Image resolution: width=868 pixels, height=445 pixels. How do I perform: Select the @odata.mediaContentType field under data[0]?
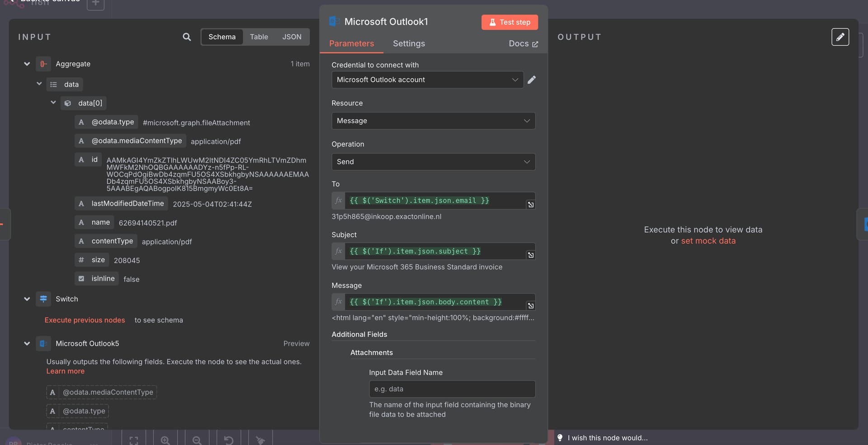[x=130, y=141]
